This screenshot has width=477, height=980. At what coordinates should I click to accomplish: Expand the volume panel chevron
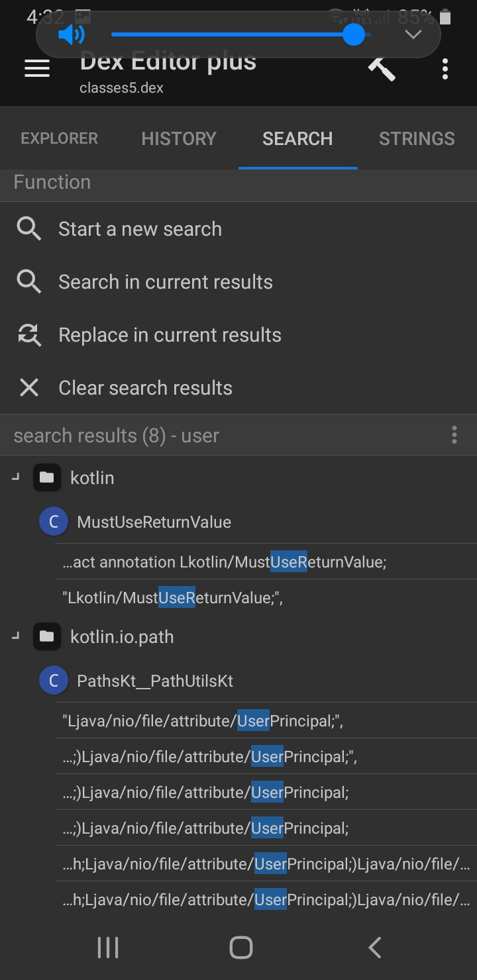point(413,34)
